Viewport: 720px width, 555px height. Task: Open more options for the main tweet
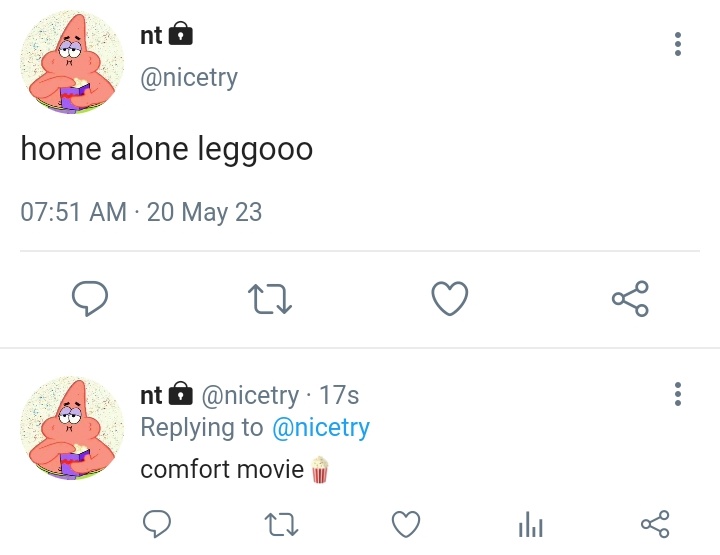point(678,44)
